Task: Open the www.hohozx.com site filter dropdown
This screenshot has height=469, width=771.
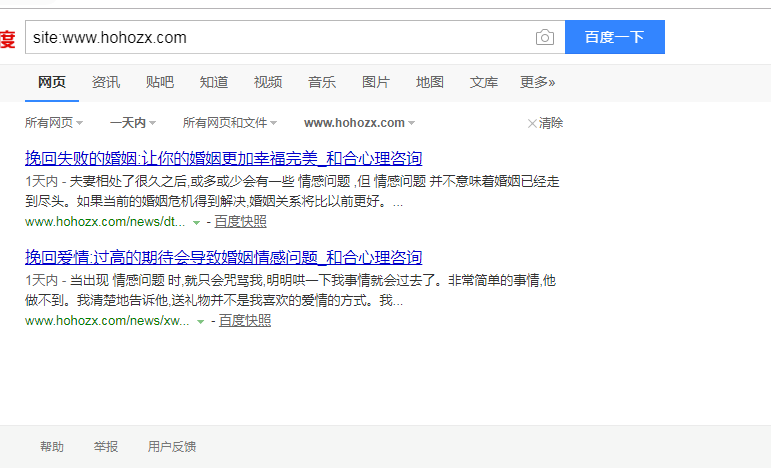Action: pyautogui.click(x=359, y=123)
